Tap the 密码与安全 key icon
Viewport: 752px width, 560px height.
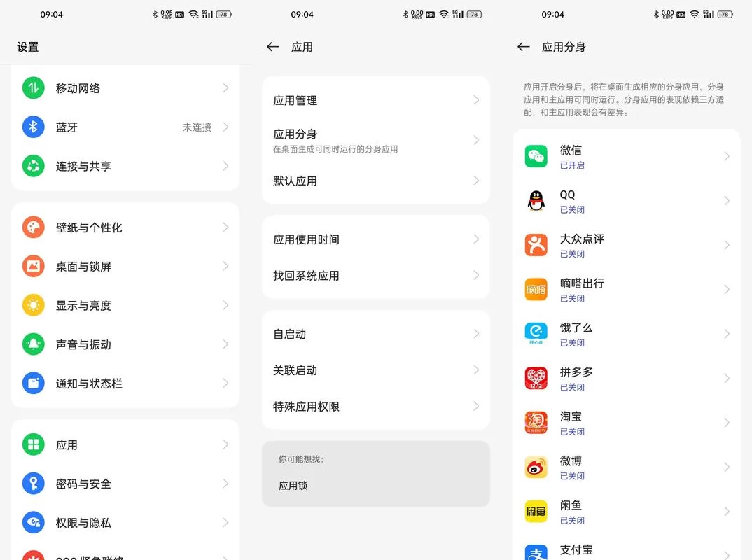[33, 484]
